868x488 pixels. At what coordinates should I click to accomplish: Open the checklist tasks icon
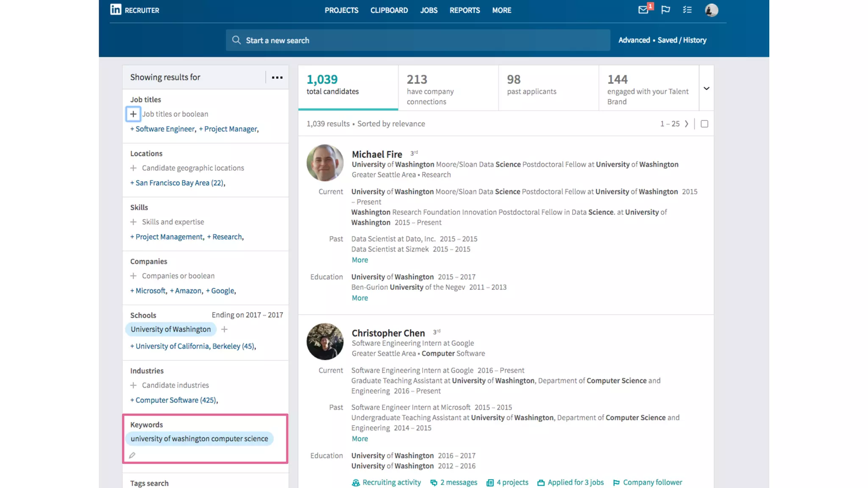tap(687, 10)
